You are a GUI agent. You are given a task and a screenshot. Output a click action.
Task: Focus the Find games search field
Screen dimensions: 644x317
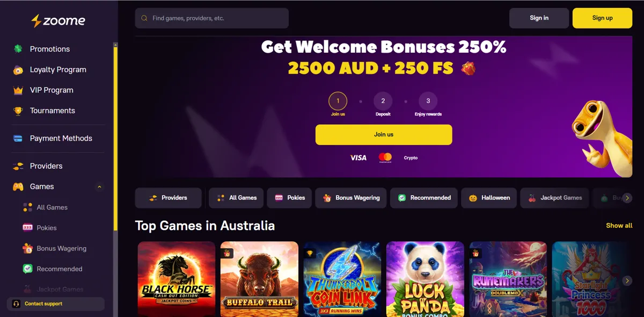coord(212,18)
